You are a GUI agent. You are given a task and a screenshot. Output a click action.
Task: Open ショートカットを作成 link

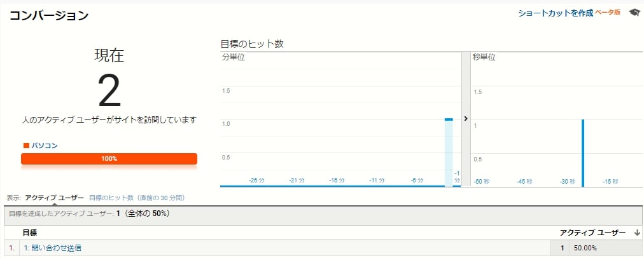556,13
